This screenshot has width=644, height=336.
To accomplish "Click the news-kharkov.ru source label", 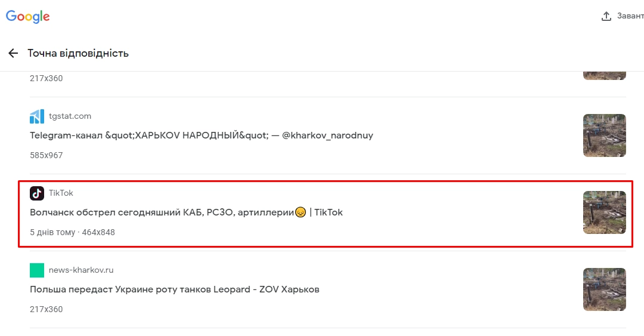I will pos(81,270).
